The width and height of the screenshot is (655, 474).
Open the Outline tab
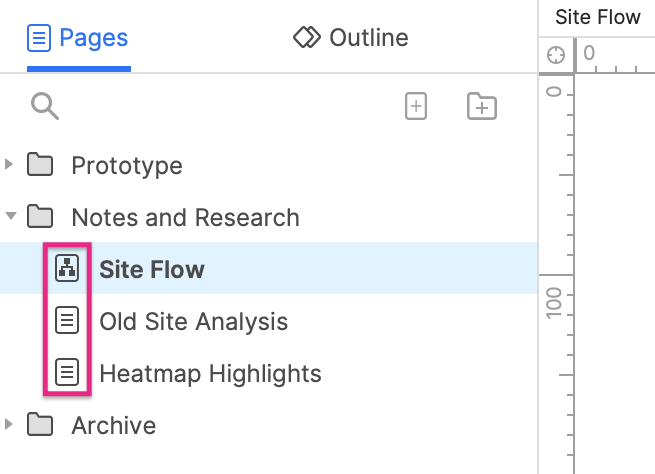click(351, 39)
